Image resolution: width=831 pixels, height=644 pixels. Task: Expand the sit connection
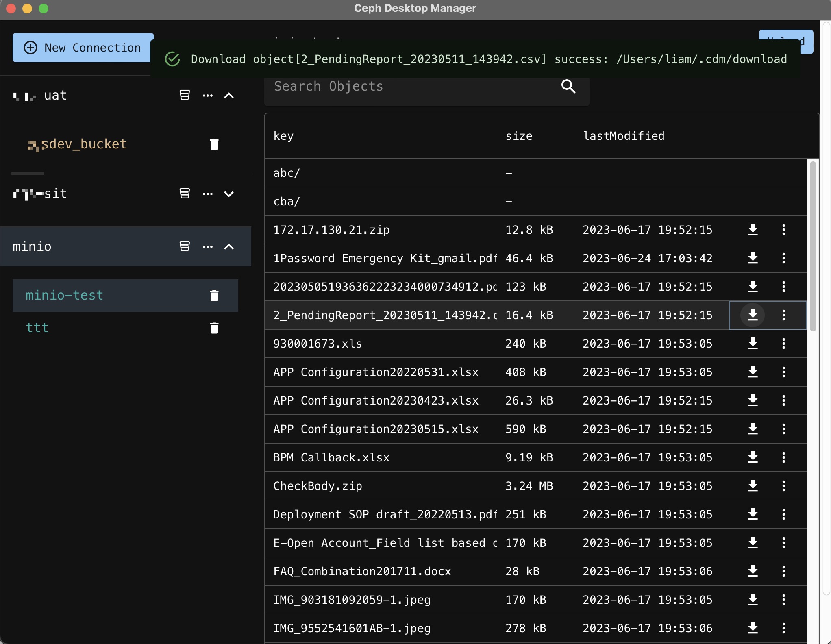(x=229, y=194)
